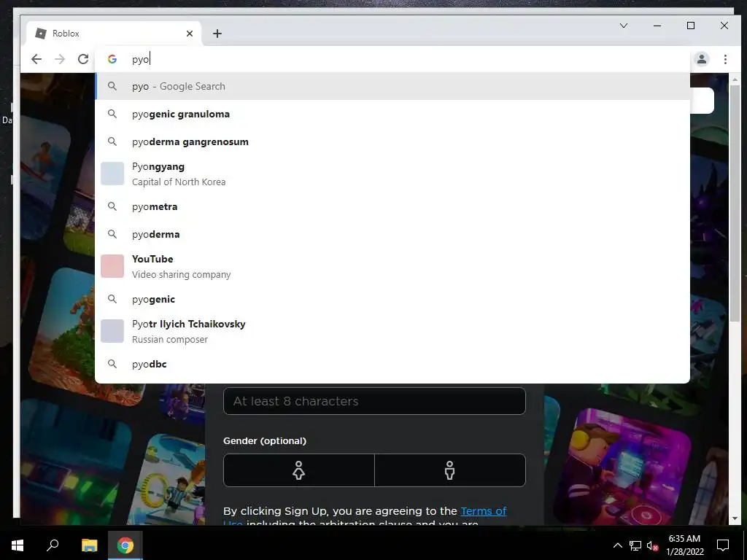This screenshot has height=560, width=747.
Task: Select suggestion pyoderma gangrenosum
Action: [392, 141]
